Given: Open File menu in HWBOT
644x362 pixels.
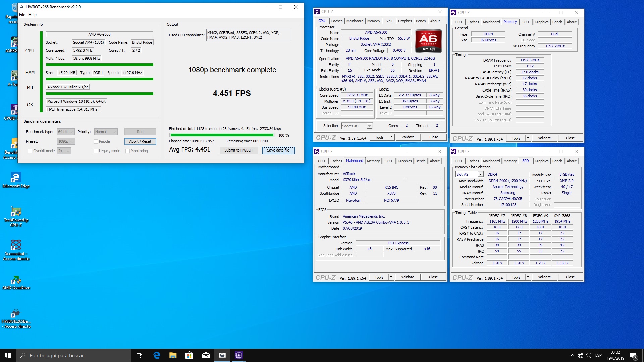Looking at the screenshot, I should click(x=22, y=15).
